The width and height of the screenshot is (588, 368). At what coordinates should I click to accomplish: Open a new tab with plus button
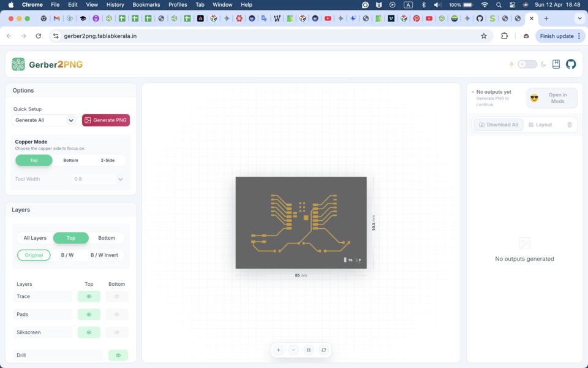coord(546,18)
